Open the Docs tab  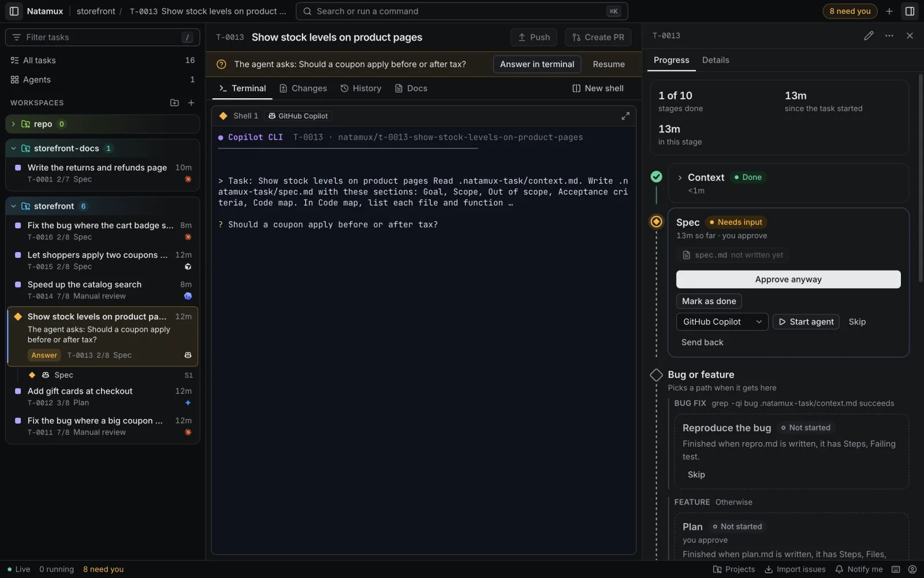coord(411,88)
